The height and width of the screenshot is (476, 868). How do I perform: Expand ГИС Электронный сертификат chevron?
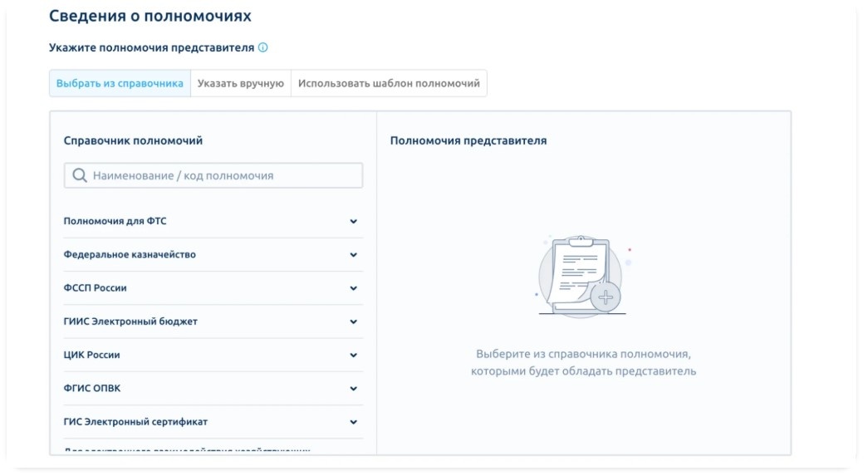[x=353, y=422]
